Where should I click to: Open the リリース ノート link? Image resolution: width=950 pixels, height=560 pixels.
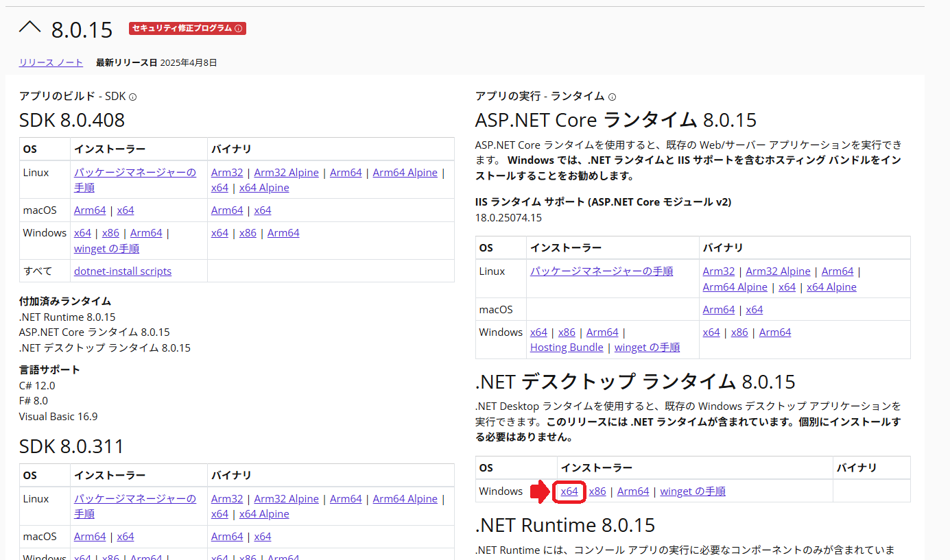[x=51, y=62]
